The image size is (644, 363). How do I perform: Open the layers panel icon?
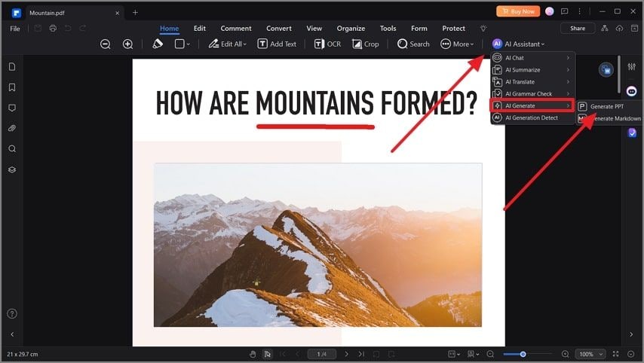coord(12,169)
